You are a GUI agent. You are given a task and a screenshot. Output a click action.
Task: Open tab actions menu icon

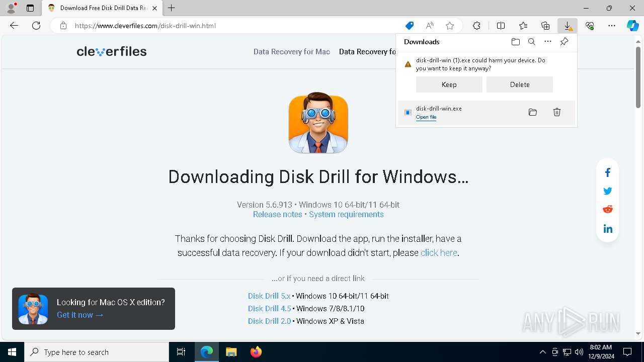[x=30, y=8]
